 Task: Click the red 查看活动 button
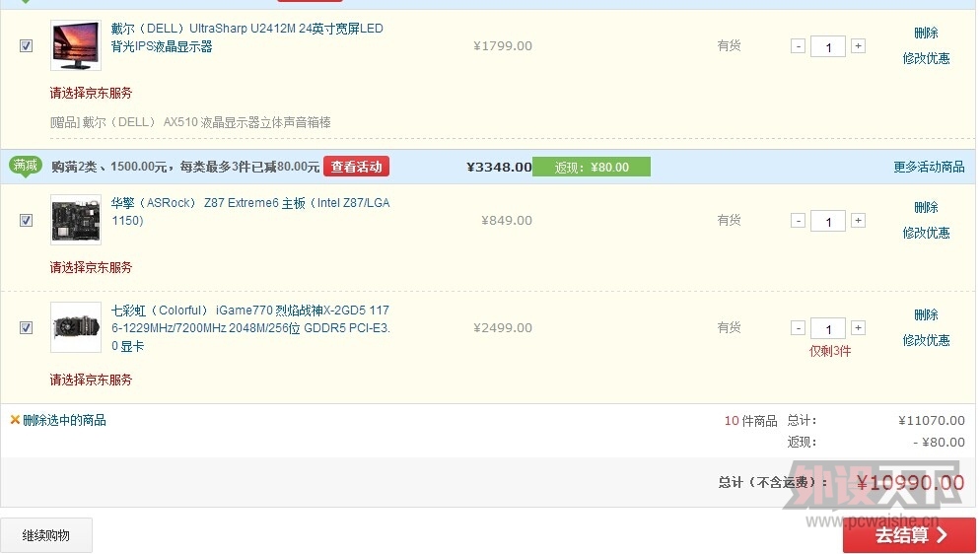pos(356,167)
